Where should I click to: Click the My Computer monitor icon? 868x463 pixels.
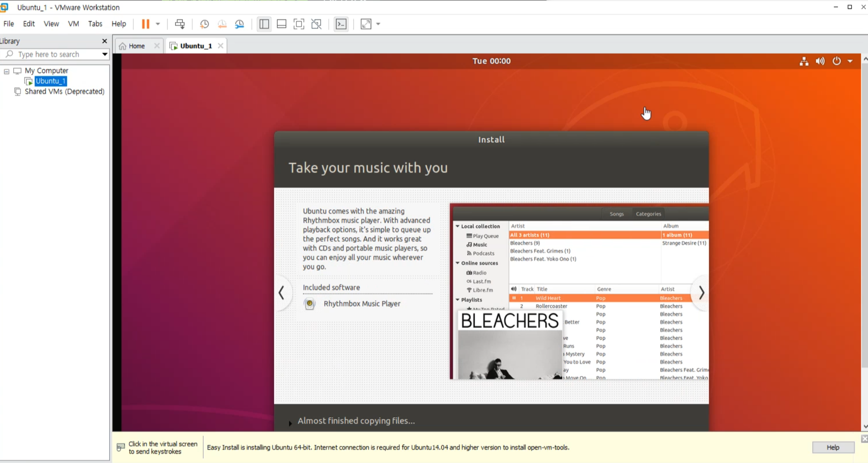click(x=18, y=71)
